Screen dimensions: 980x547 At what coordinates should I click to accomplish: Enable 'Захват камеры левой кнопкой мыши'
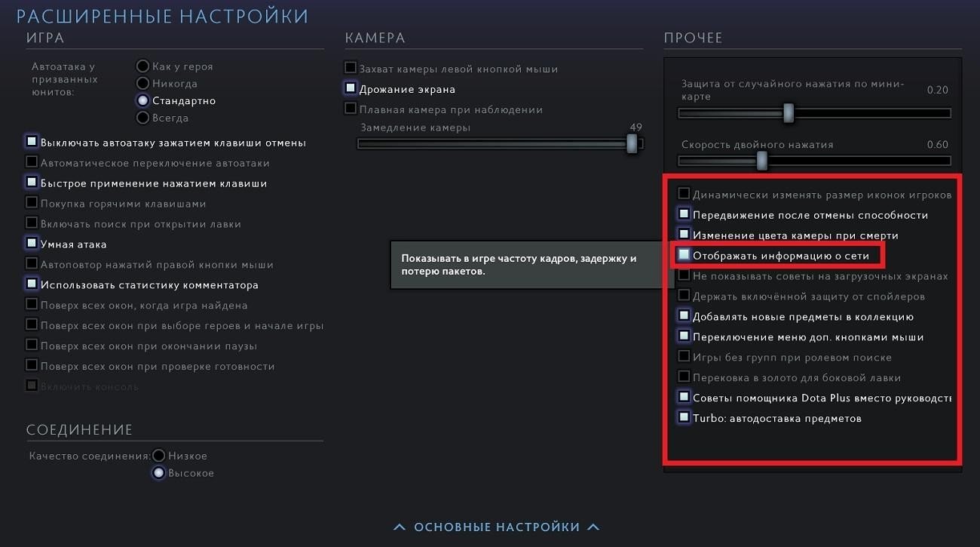click(x=351, y=68)
